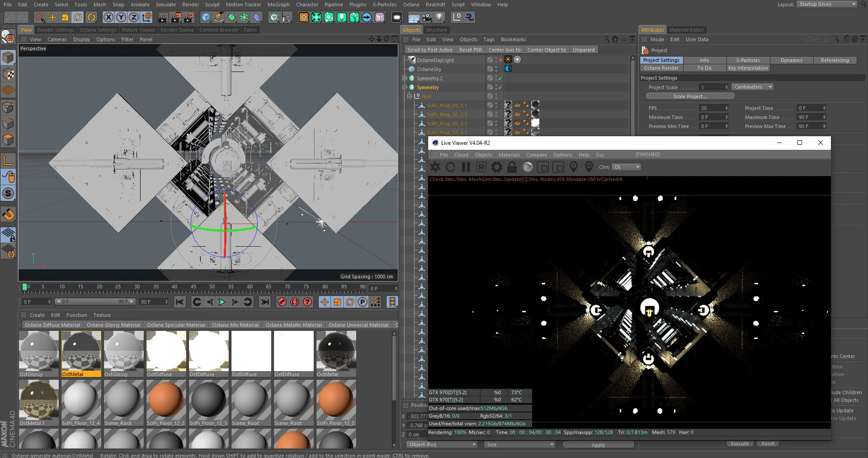Screen dimensions: 868x458
Task: Toggle the Symmetry object's enable checkmark
Action: (x=500, y=87)
